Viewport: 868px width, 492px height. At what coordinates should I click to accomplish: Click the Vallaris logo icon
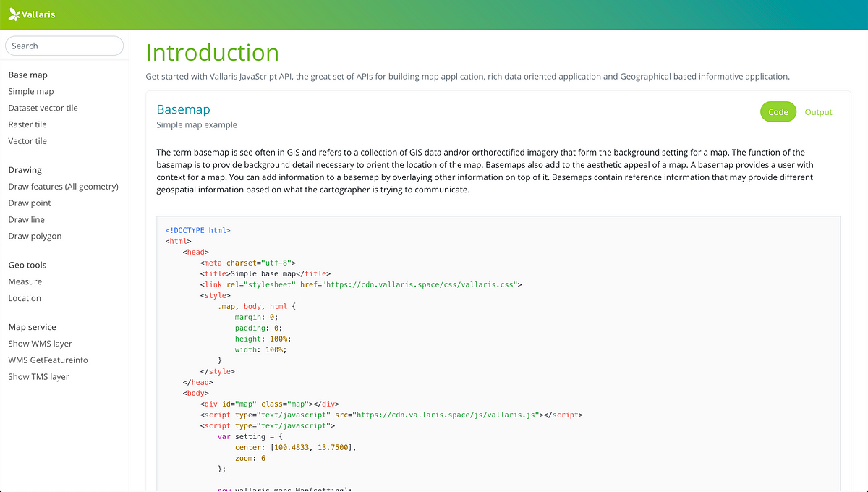tap(14, 14)
